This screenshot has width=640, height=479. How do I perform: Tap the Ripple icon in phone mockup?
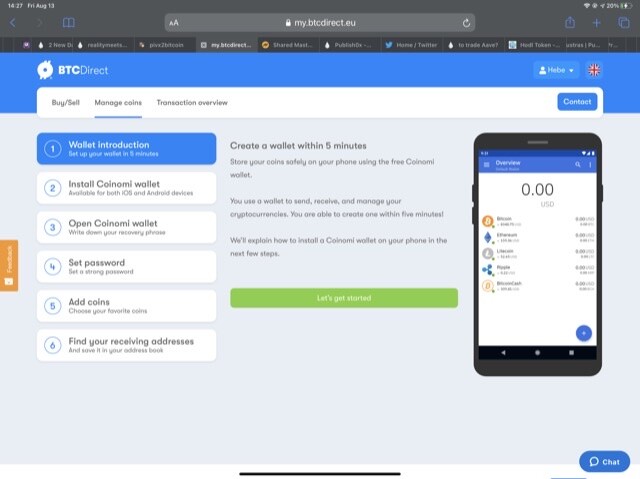(487, 270)
